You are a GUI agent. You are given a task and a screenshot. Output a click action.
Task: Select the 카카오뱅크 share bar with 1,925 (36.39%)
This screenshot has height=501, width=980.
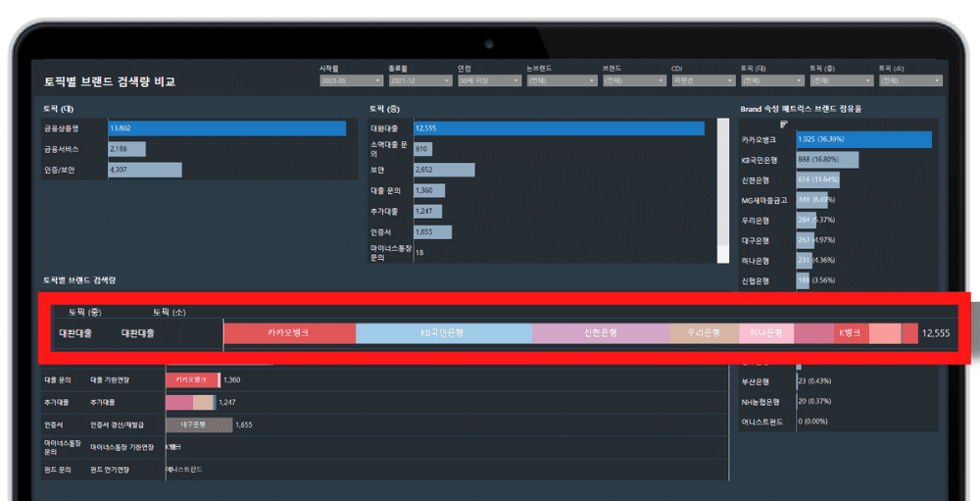863,139
